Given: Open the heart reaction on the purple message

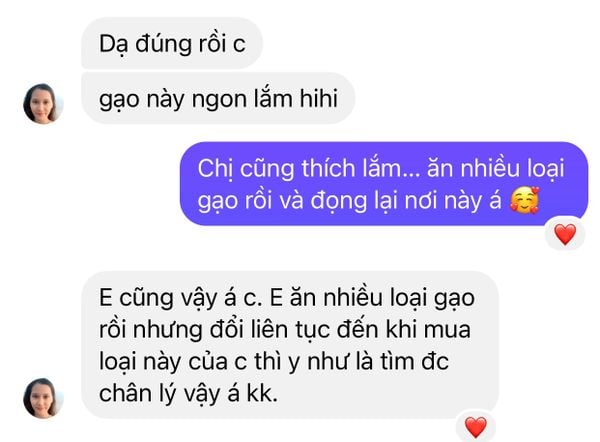Looking at the screenshot, I should click(x=565, y=234).
